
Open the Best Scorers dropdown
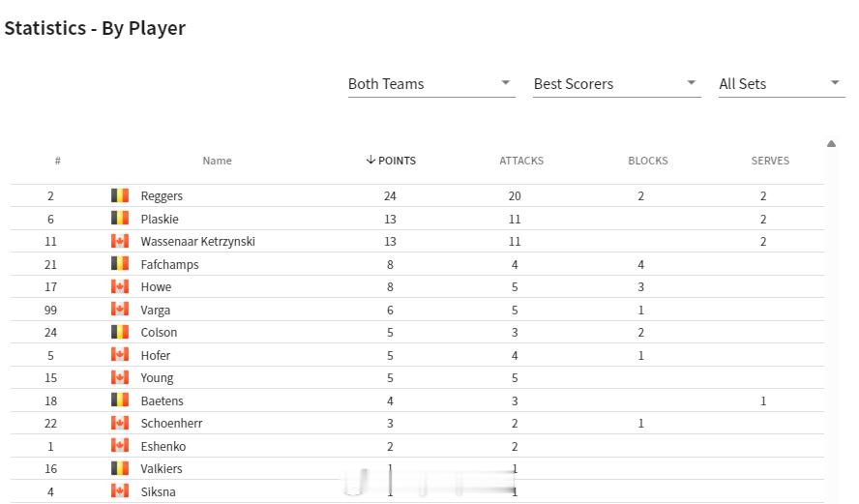click(x=617, y=84)
